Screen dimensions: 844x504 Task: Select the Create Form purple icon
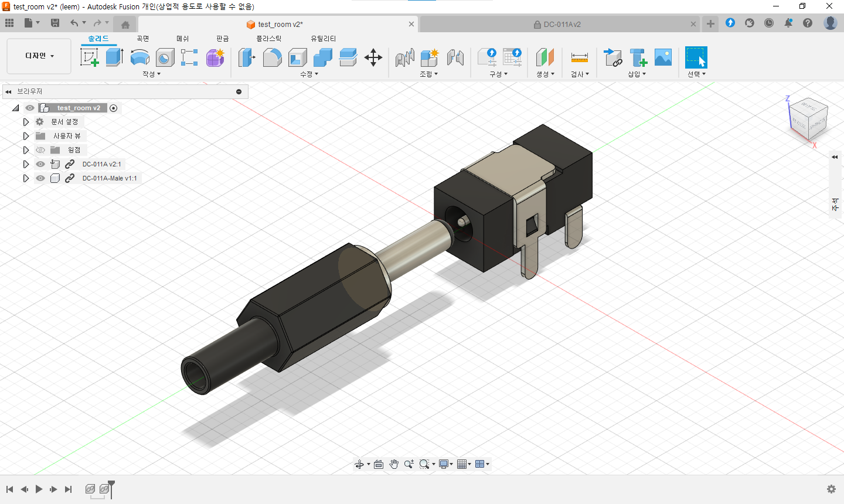pos(215,57)
